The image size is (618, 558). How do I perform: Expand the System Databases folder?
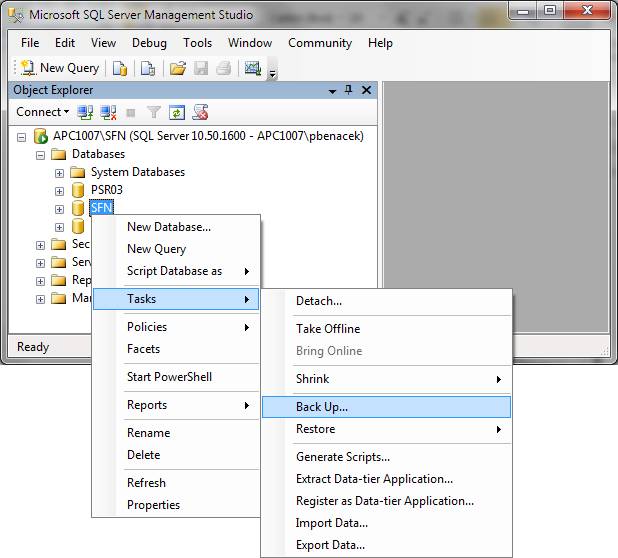pyautogui.click(x=59, y=173)
